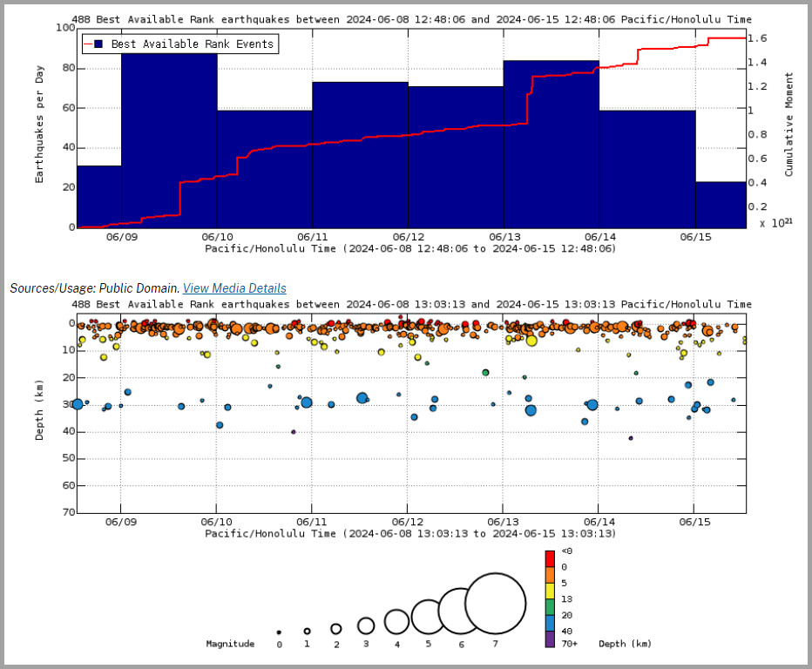
Task: Click the yellow 5 km depth swatch
Action: pos(550,591)
